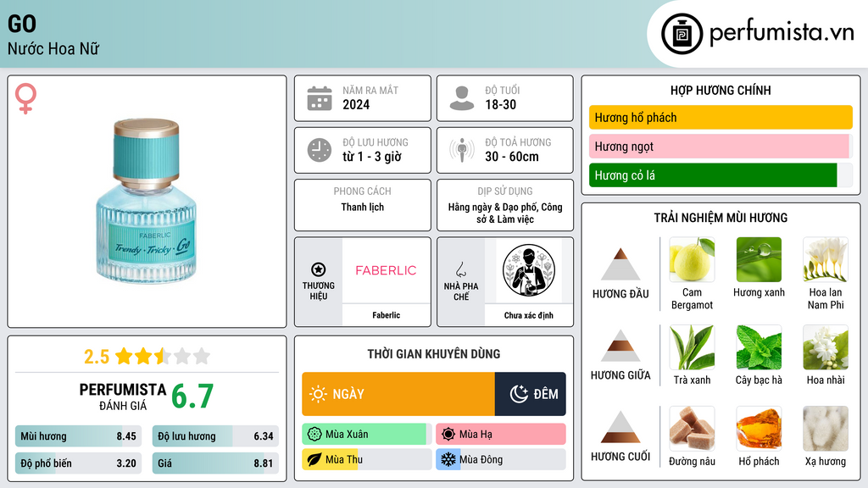The height and width of the screenshot is (488, 868).
Task: Select the Hoa lan Nam Phi note image
Action: pyautogui.click(x=826, y=260)
